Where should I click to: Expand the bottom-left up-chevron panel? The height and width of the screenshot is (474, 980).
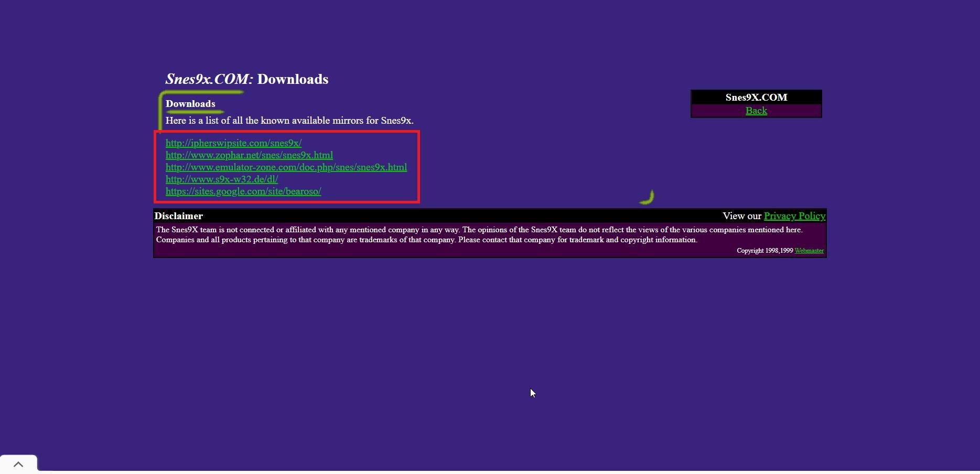point(18,464)
